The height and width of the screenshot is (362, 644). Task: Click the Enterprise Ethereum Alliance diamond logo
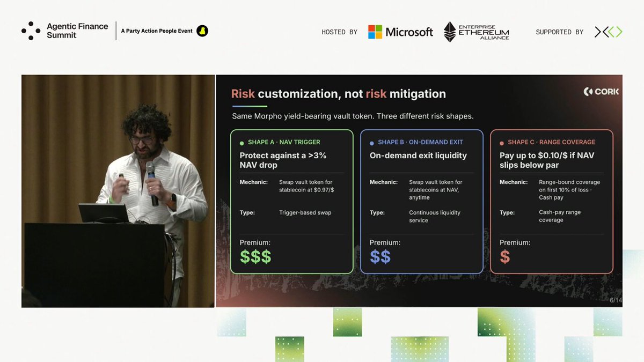click(450, 32)
